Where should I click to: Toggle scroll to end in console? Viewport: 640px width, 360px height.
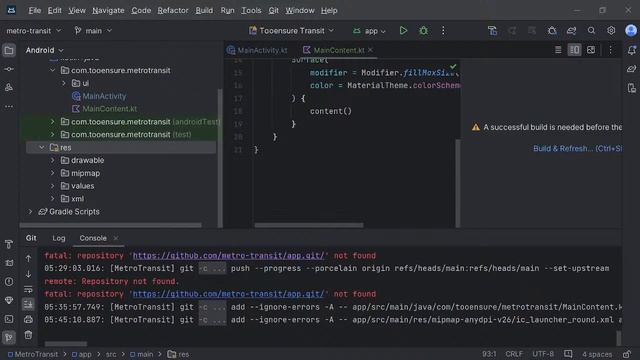click(x=28, y=304)
